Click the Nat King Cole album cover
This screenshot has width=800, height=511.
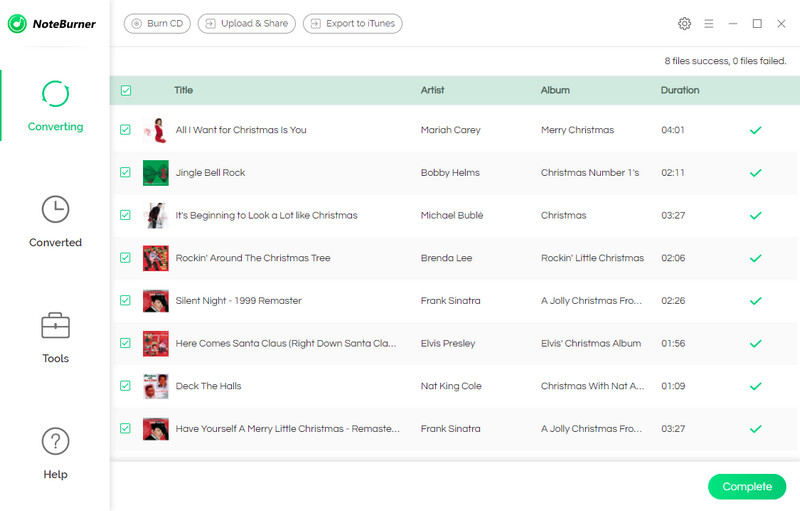click(156, 386)
